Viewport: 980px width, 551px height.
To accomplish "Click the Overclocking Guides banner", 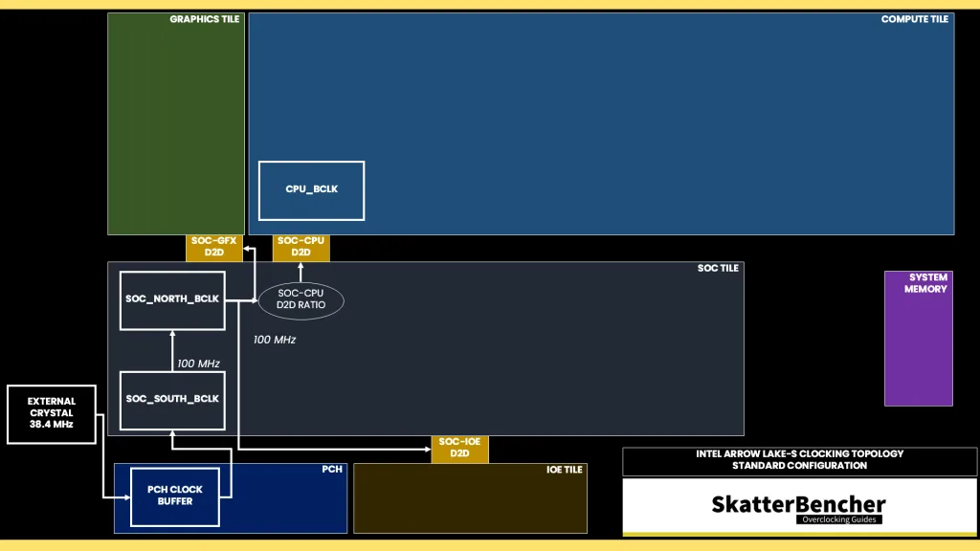I will [838, 519].
